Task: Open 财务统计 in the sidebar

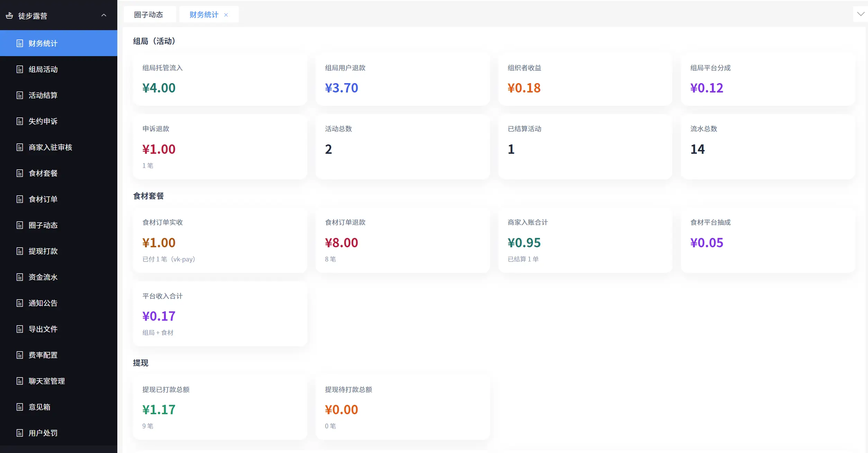Action: point(58,43)
